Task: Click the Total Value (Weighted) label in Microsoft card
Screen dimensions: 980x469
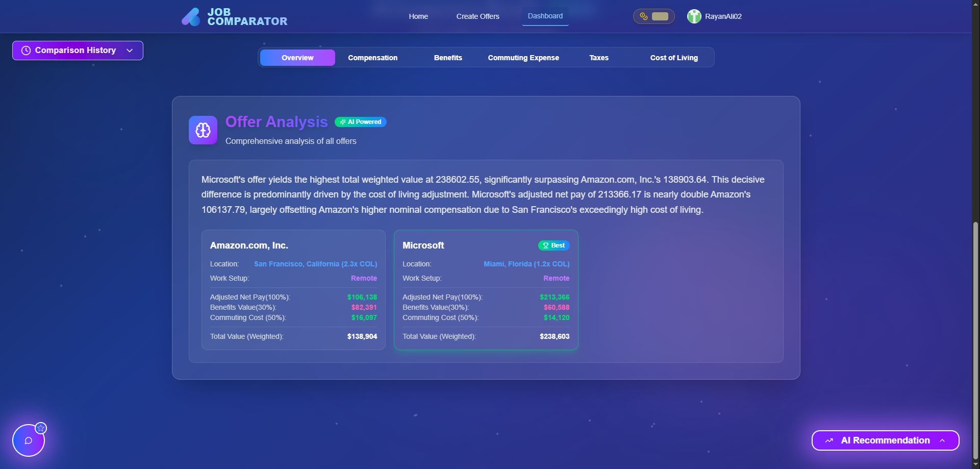Action: pyautogui.click(x=439, y=336)
